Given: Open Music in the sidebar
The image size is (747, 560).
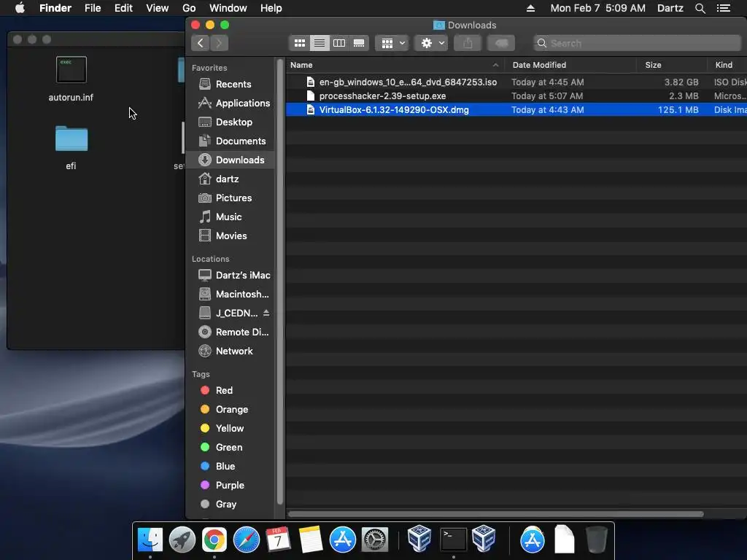Looking at the screenshot, I should point(220,217).
